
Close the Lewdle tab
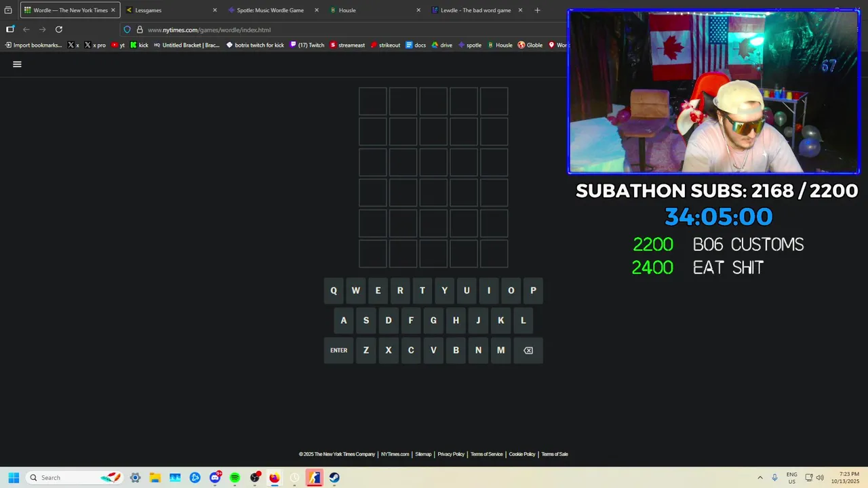coord(520,10)
